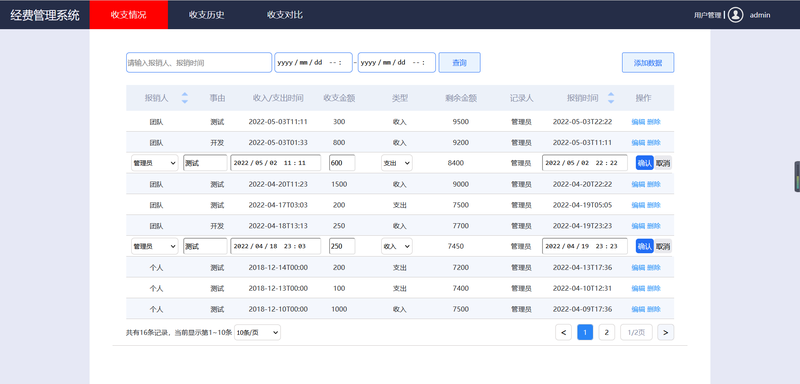Select page 1 in the pagination
Image resolution: width=800 pixels, height=384 pixels.
[585, 332]
